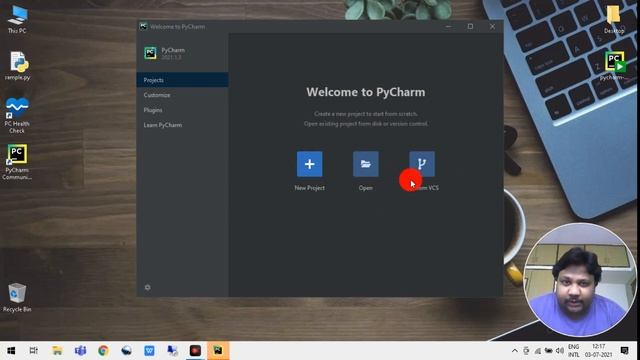Viewport: 640px width, 360px height.
Task: Show hidden system tray icons
Action: point(515,351)
